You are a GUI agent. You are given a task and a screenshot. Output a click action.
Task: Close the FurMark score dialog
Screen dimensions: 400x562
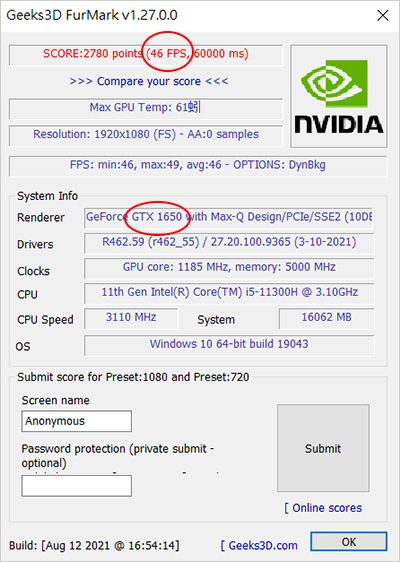(383, 15)
